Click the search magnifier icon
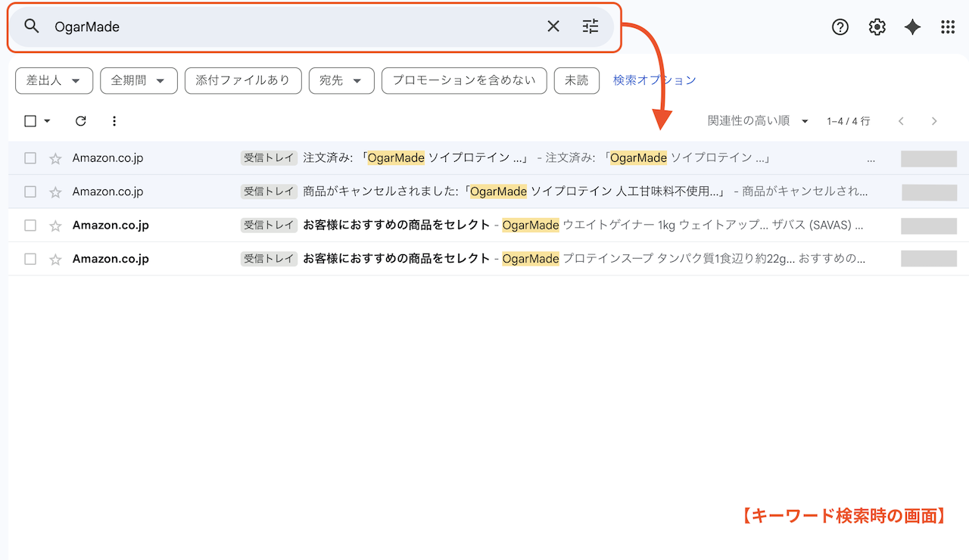The image size is (969, 560). [31, 26]
